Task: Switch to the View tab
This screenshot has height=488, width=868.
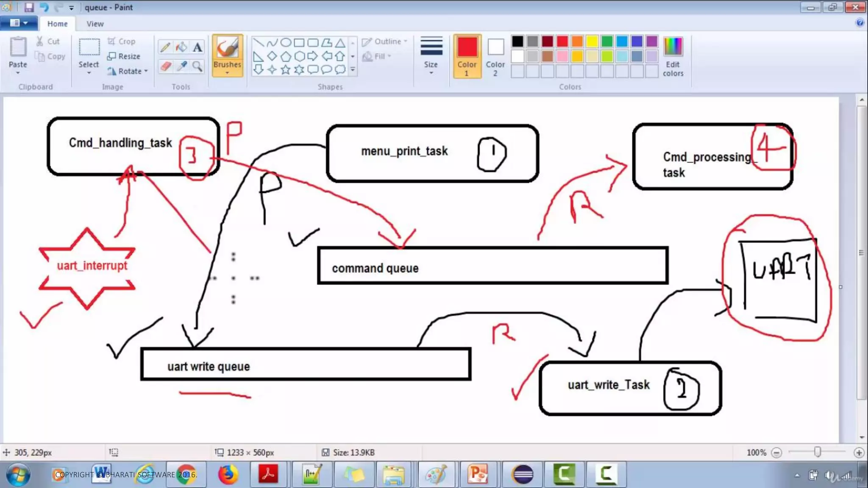Action: [95, 24]
